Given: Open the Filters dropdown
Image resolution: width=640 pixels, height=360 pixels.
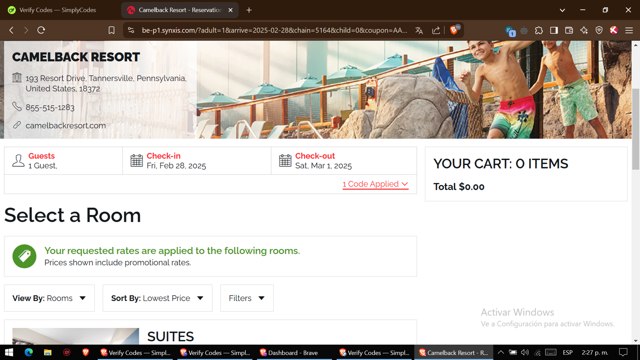Looking at the screenshot, I should tap(247, 298).
